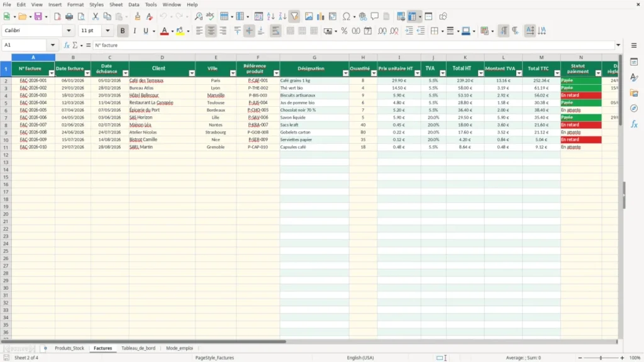Open the Borders style dropdown arrow
The height and width of the screenshot is (362, 644).
(442, 31)
